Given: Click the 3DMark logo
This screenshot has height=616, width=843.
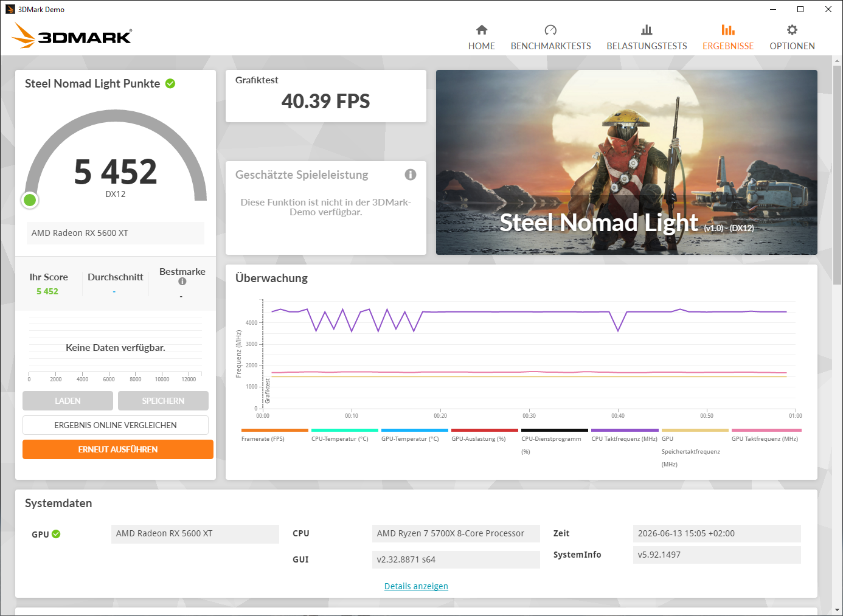Looking at the screenshot, I should 72,35.
